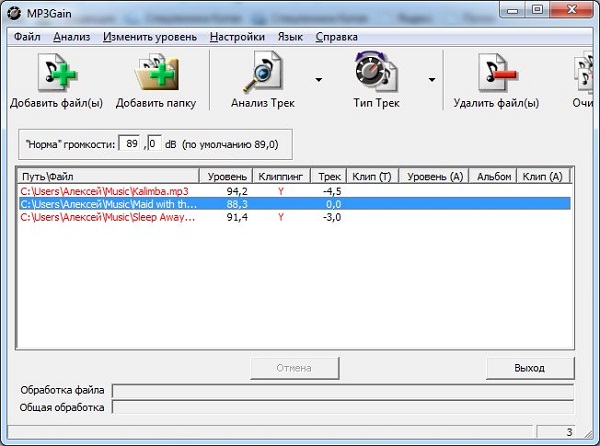Viewport: 600px width, 446px height.
Task: Select the Sleep Away file row
Action: (108, 216)
